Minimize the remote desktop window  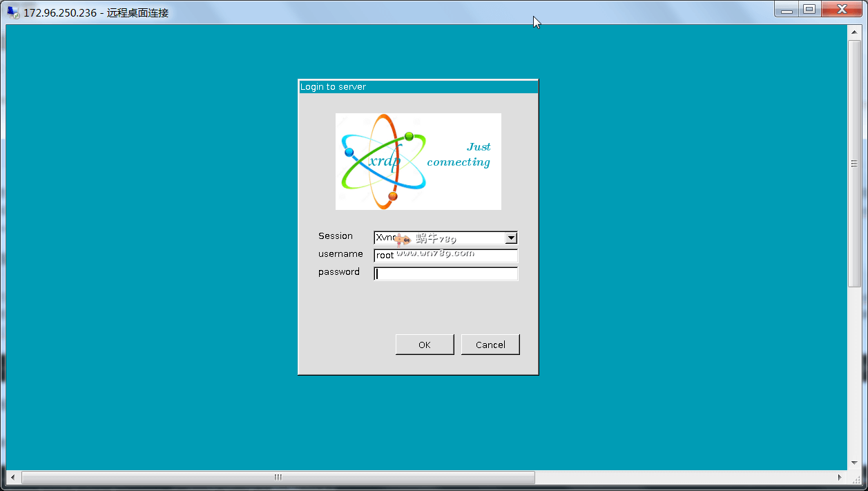coord(787,10)
